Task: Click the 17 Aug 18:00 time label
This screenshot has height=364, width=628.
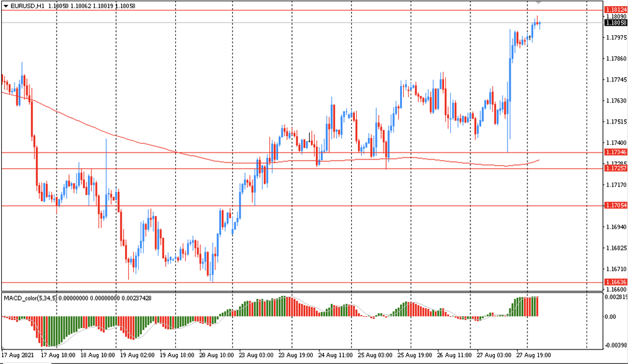Action: [58, 355]
